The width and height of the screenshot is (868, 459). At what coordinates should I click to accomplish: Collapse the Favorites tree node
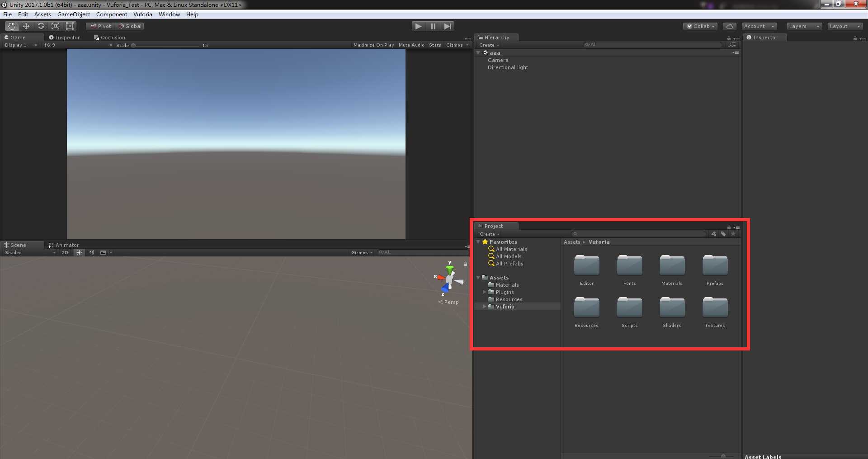(x=478, y=242)
